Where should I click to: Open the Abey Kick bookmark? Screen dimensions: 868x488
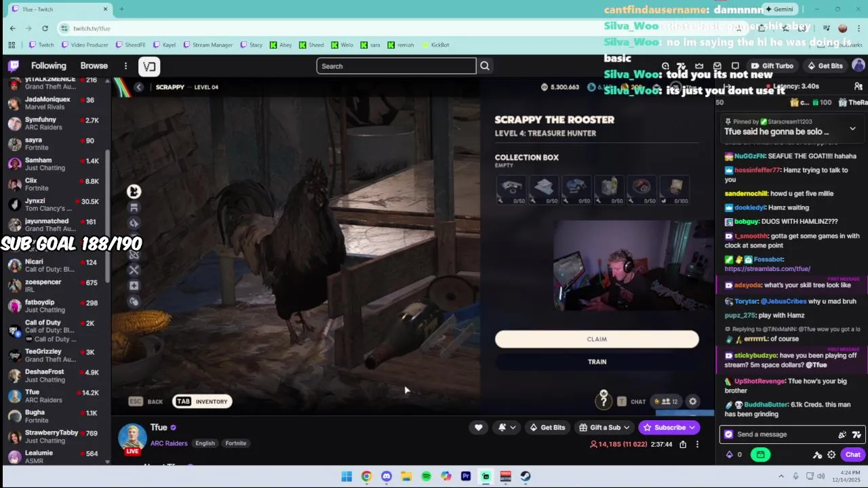click(281, 45)
